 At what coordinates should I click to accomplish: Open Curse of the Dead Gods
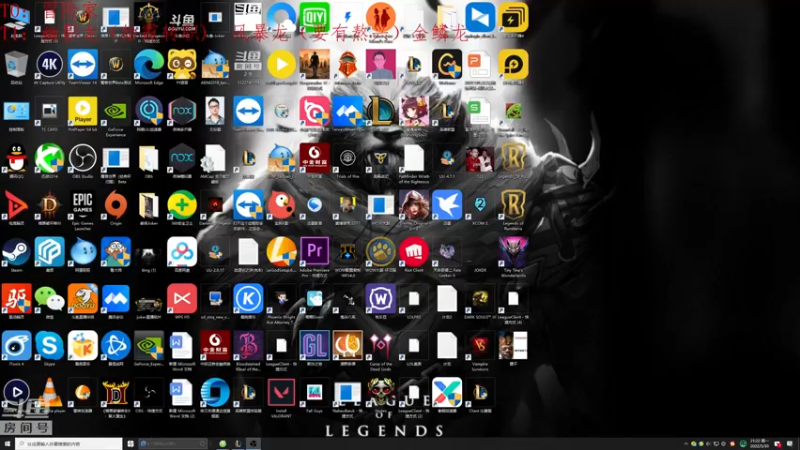point(381,346)
